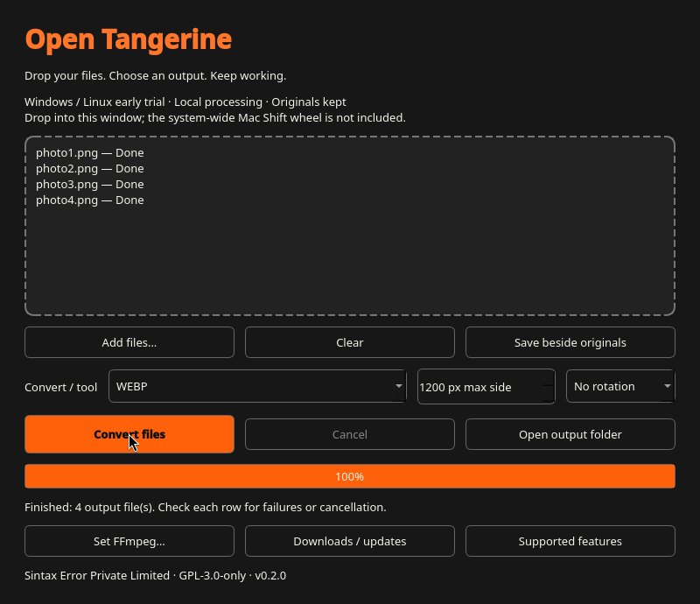The width and height of the screenshot is (700, 604).
Task: Click the Convert / tool label
Action: (x=60, y=387)
